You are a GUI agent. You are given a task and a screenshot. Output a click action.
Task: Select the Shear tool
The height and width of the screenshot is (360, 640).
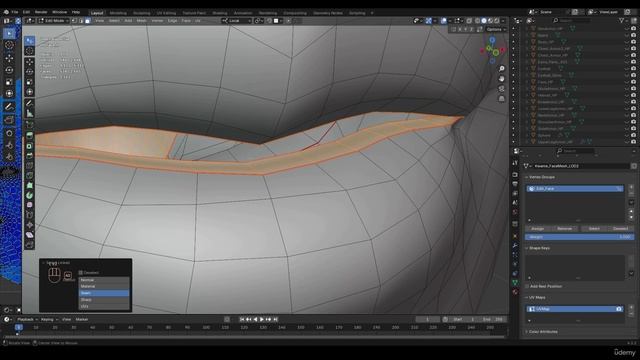tap(29, 235)
